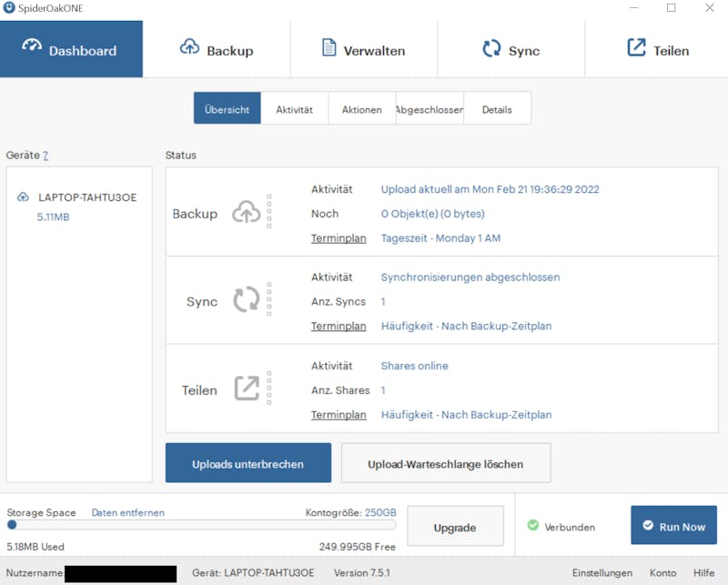This screenshot has height=585, width=728.
Task: Open the Sync Terminplan link
Action: (339, 326)
